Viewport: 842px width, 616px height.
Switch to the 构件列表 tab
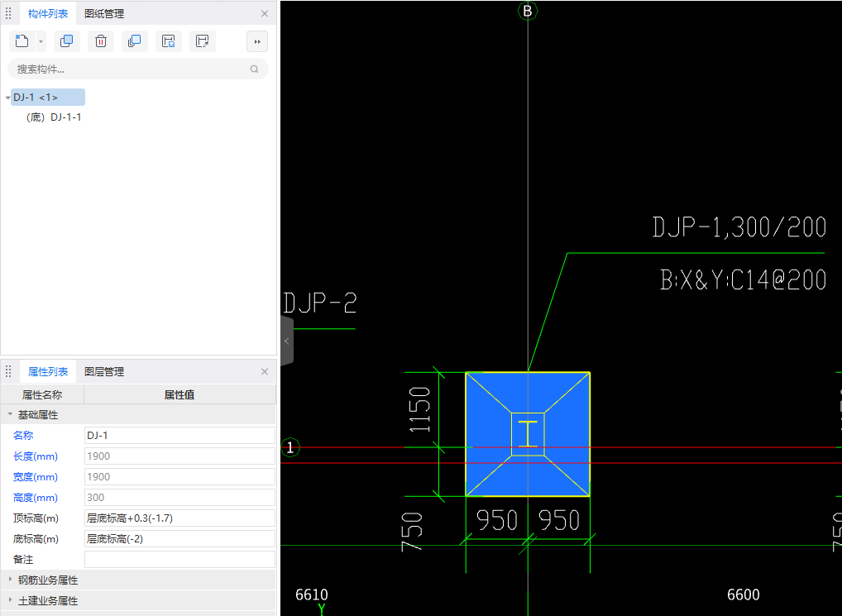tap(48, 14)
